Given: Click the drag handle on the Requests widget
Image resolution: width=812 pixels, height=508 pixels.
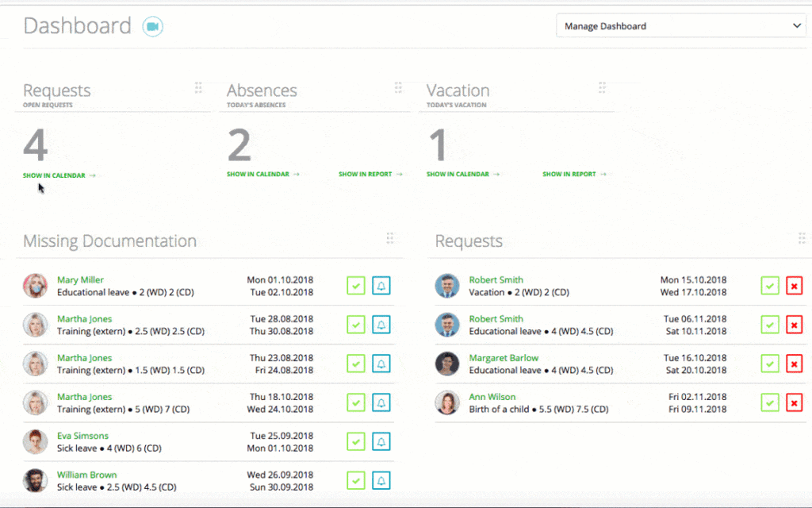Looking at the screenshot, I should pos(197,87).
